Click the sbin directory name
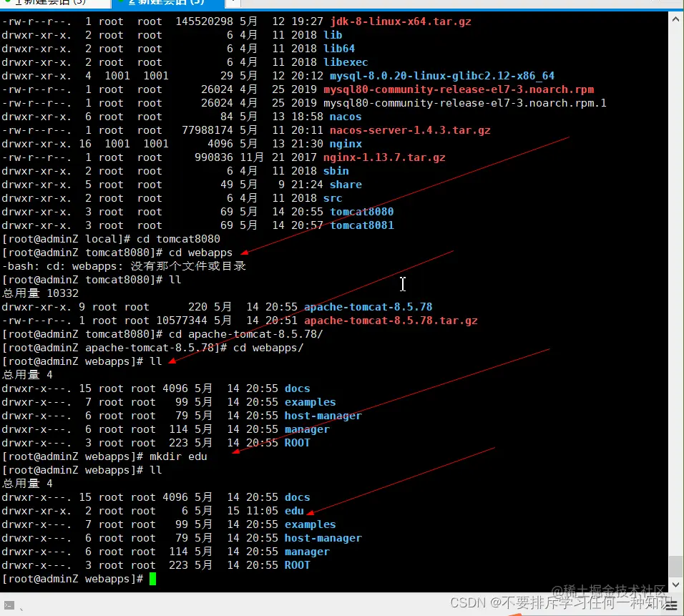Image resolution: width=684 pixels, height=616 pixels. [336, 171]
